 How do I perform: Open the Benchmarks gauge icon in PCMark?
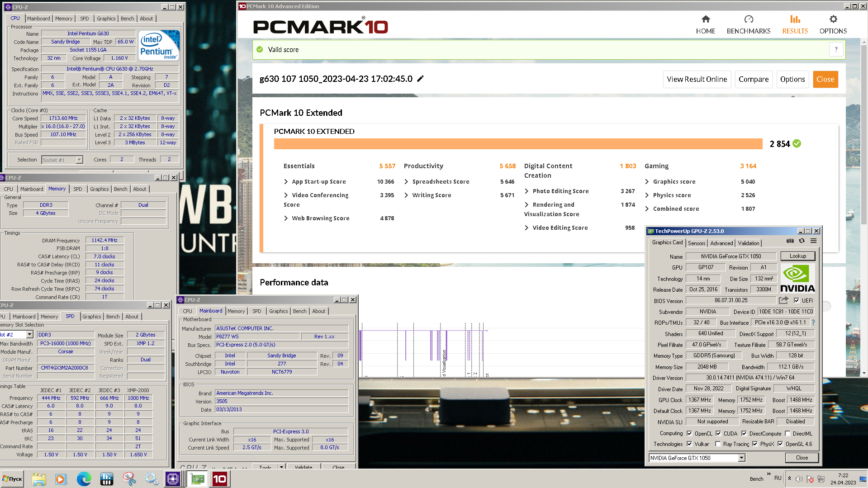(749, 19)
